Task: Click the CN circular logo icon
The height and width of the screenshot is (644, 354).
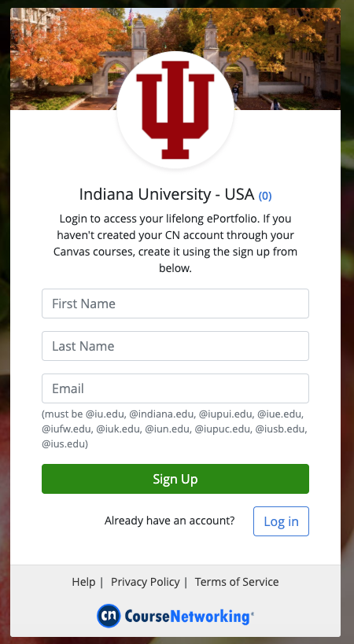Action: click(109, 616)
